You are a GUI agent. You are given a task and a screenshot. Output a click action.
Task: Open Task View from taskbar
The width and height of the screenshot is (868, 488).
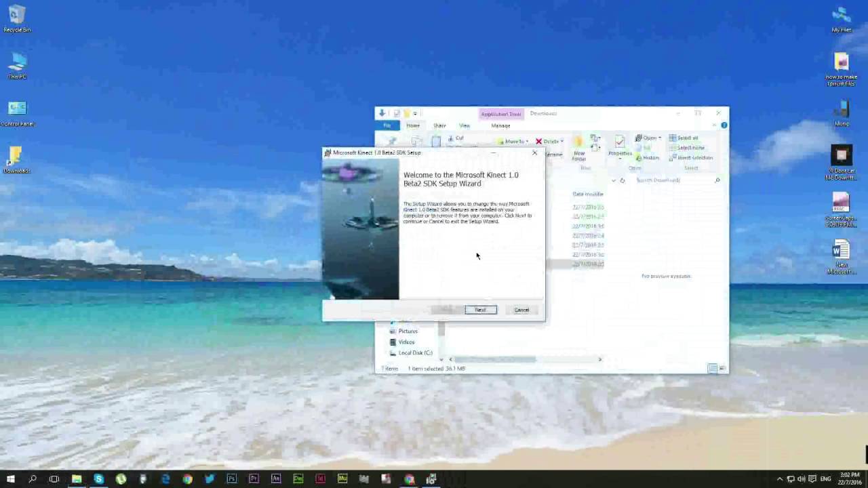pyautogui.click(x=54, y=479)
